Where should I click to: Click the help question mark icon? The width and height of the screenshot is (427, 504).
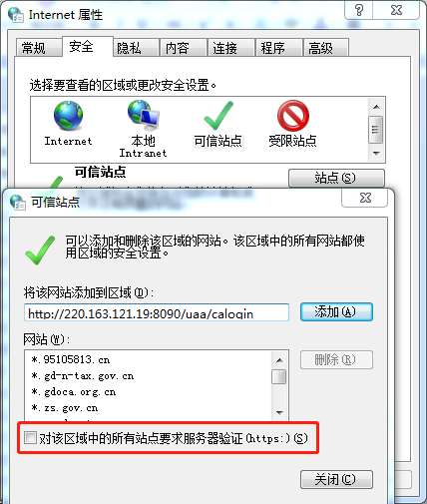[x=359, y=10]
